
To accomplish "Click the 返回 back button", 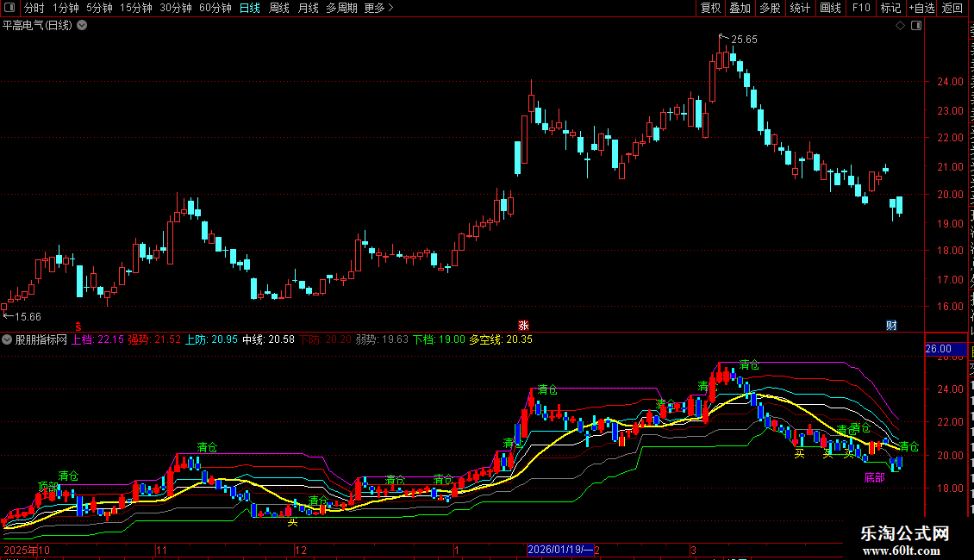I will point(952,8).
